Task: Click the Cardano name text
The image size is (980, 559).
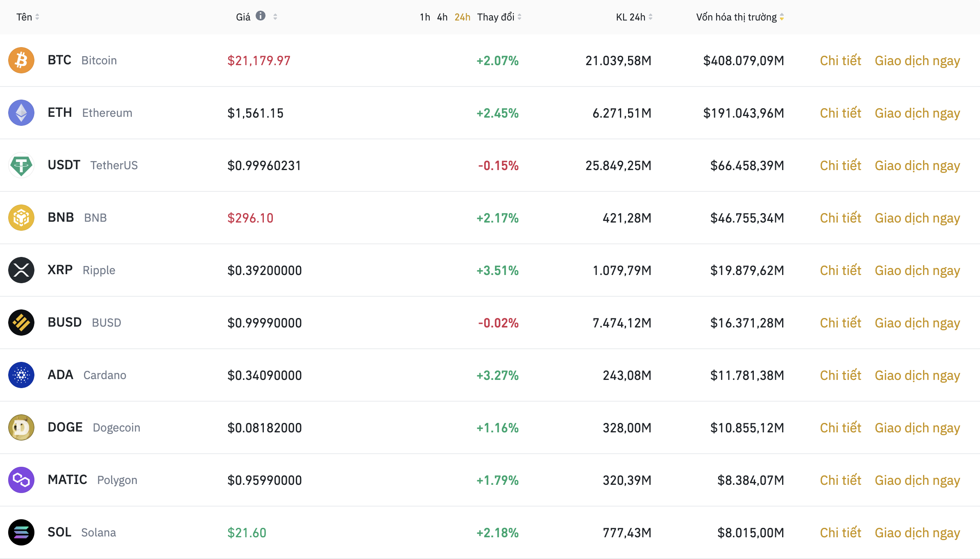Action: pyautogui.click(x=105, y=375)
